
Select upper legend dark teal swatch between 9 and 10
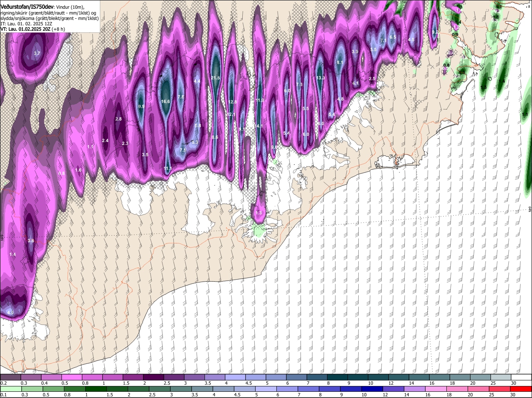click(358, 377)
